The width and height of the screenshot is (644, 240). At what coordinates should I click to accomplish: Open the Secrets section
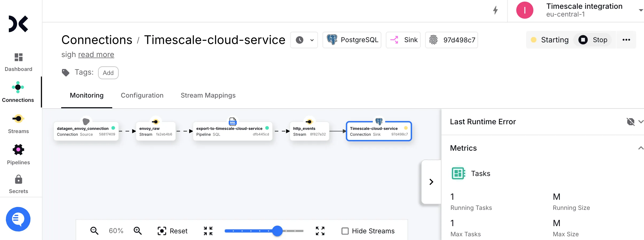pos(18,184)
